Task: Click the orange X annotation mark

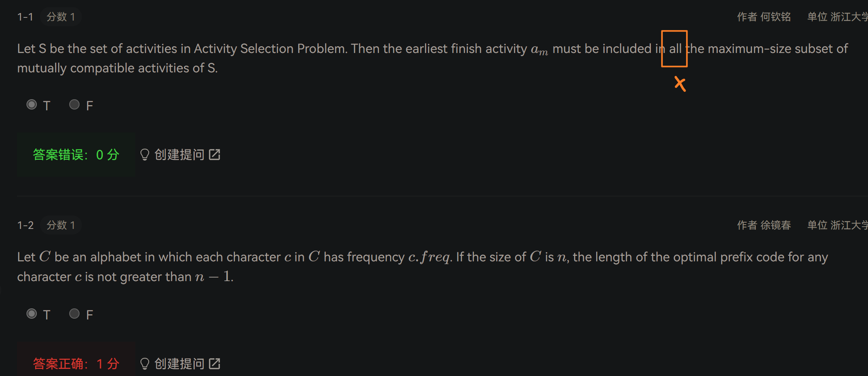Action: click(680, 84)
